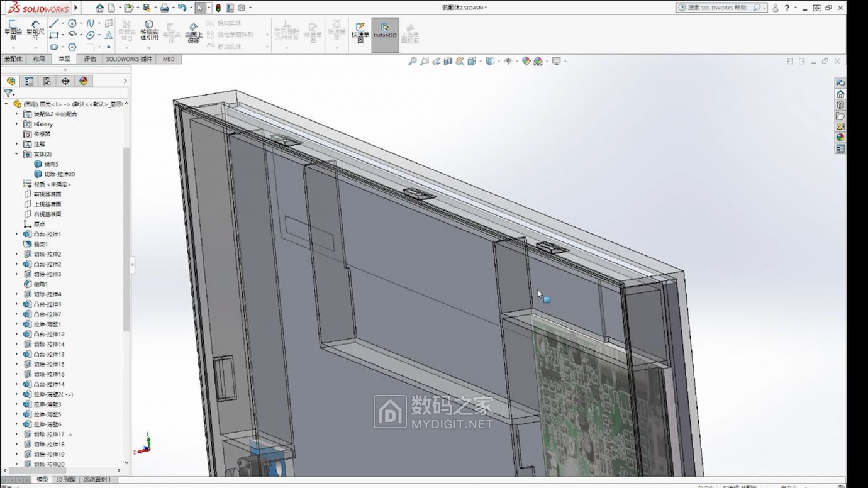Viewport: 868px width, 488px height.
Task: Switch to the 3D 视图 bottom tab
Action: (x=65, y=479)
